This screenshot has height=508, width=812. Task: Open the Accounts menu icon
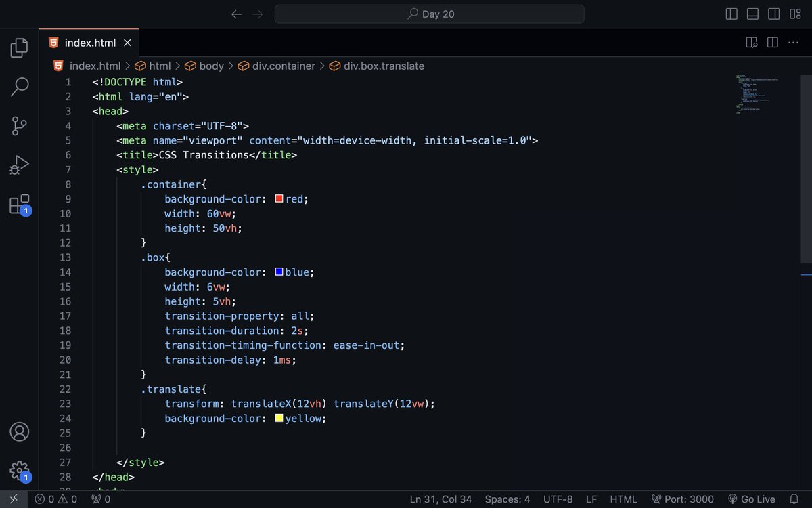20,431
